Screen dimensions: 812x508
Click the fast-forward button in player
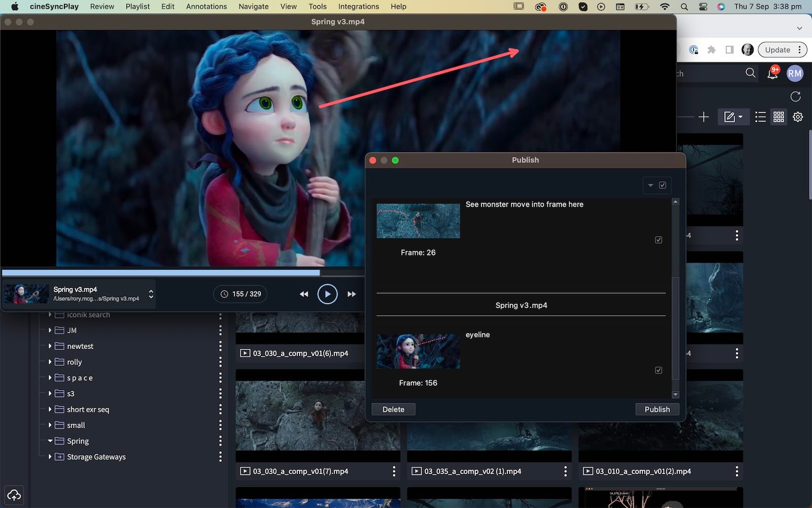click(351, 294)
